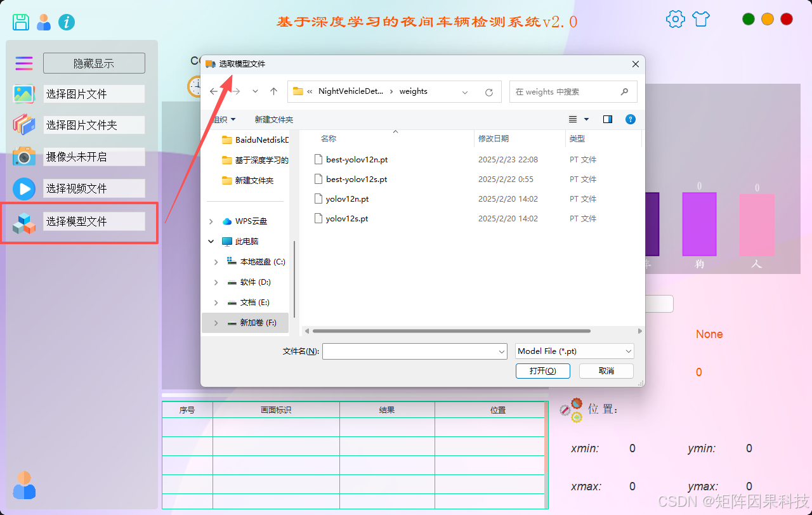The width and height of the screenshot is (812, 515).
Task: Click the T-shirt skin icon
Action: pyautogui.click(x=700, y=19)
